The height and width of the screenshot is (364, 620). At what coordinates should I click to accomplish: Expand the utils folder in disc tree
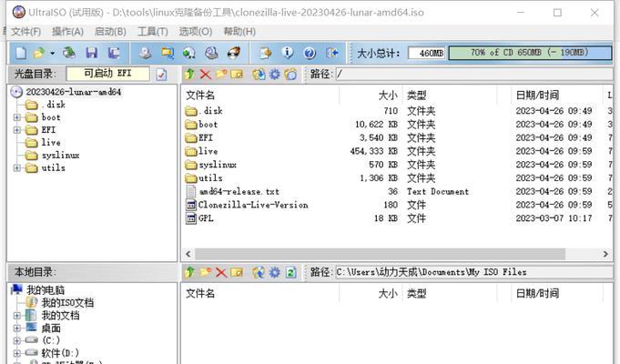pyautogui.click(x=17, y=168)
